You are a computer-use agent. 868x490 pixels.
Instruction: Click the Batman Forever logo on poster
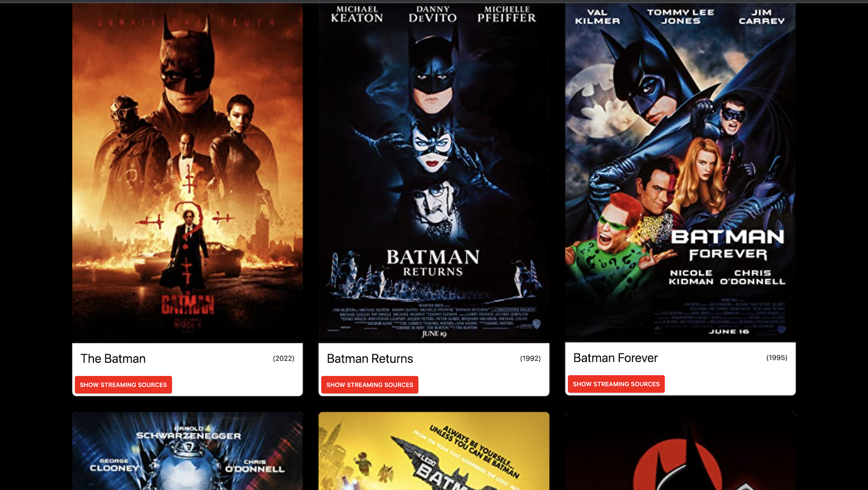pyautogui.click(x=727, y=244)
